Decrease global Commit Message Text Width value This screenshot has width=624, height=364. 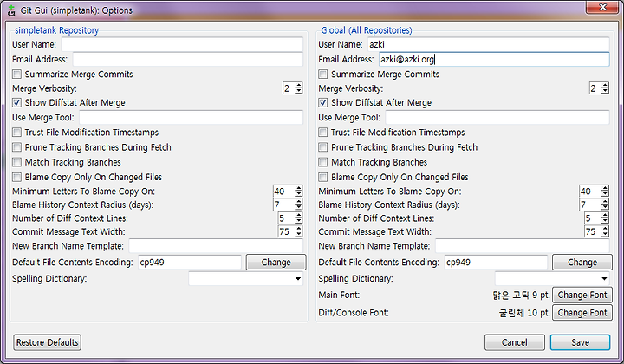[x=605, y=234]
